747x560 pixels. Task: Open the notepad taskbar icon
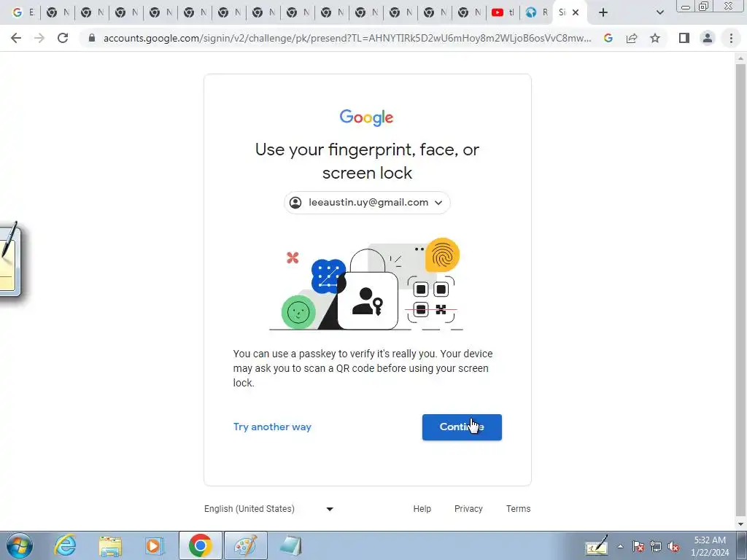[x=290, y=545]
